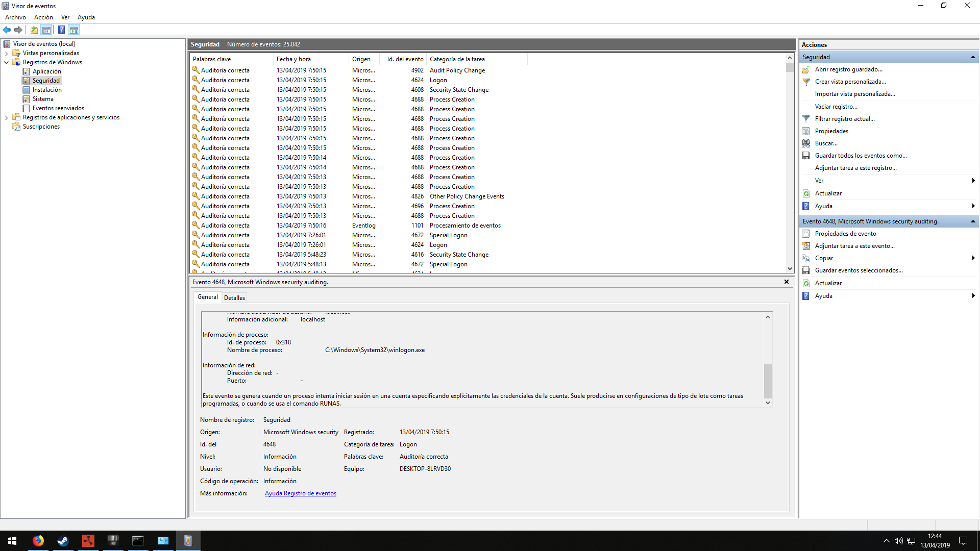Image resolution: width=980 pixels, height=551 pixels.
Task: Click the event description scrollbar thumb
Action: (768, 381)
